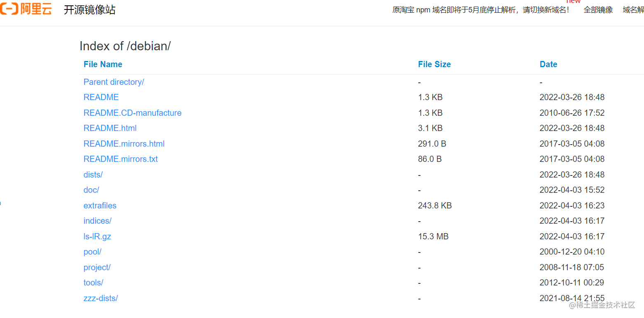Screen dimensions: 644x318
Task: Open the README.html file
Action: pyautogui.click(x=110, y=128)
